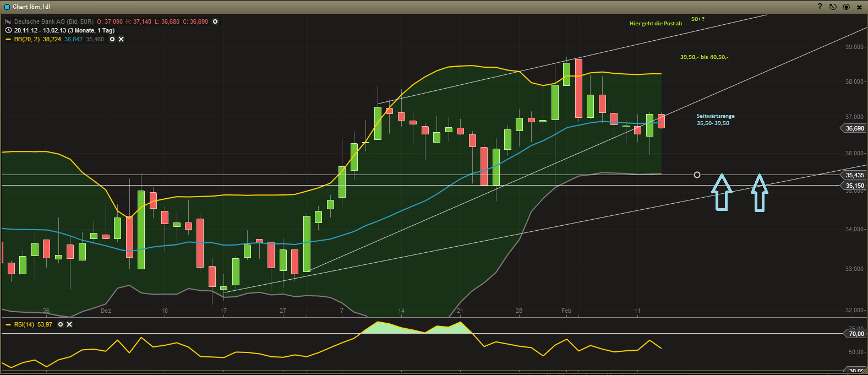Click the '50+?' annotation text
The width and height of the screenshot is (868, 375).
[x=698, y=19]
